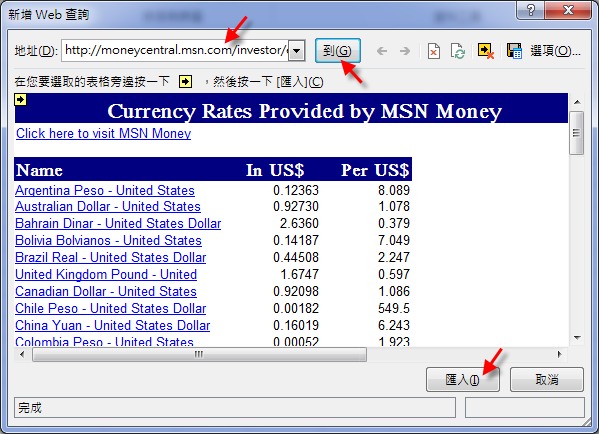
Task: Click the address URL input field
Action: [175, 50]
